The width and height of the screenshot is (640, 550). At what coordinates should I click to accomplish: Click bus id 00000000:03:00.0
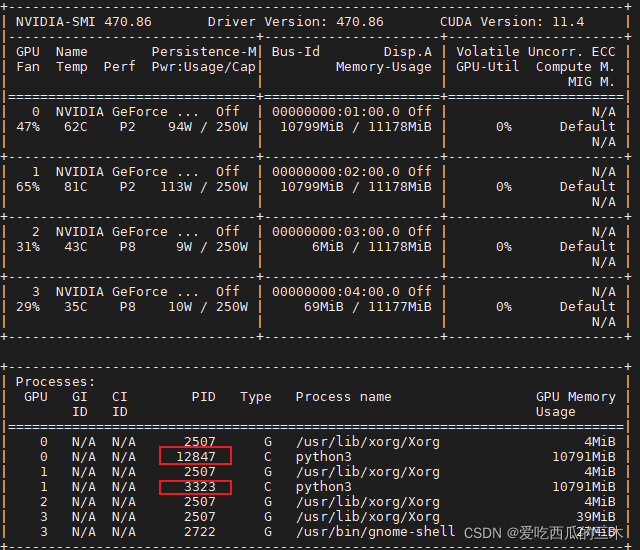pyautogui.click(x=336, y=232)
